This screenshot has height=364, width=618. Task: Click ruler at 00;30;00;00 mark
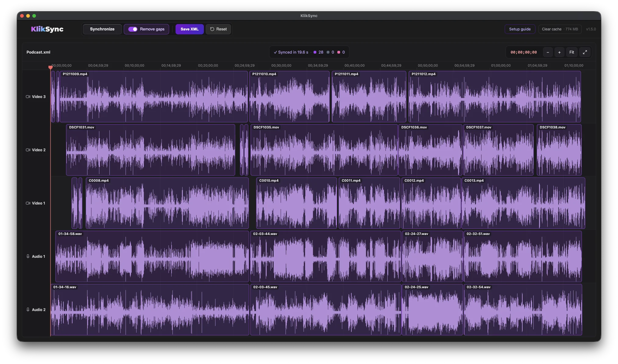281,65
